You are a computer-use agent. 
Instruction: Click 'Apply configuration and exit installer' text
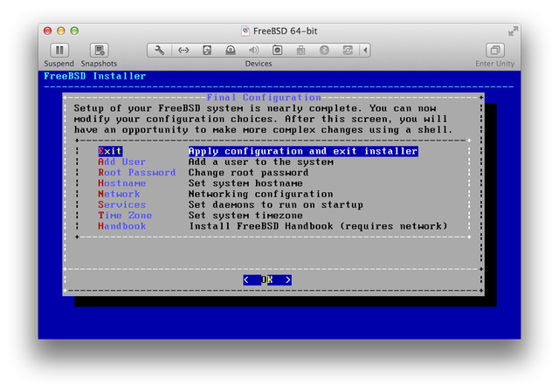[303, 151]
